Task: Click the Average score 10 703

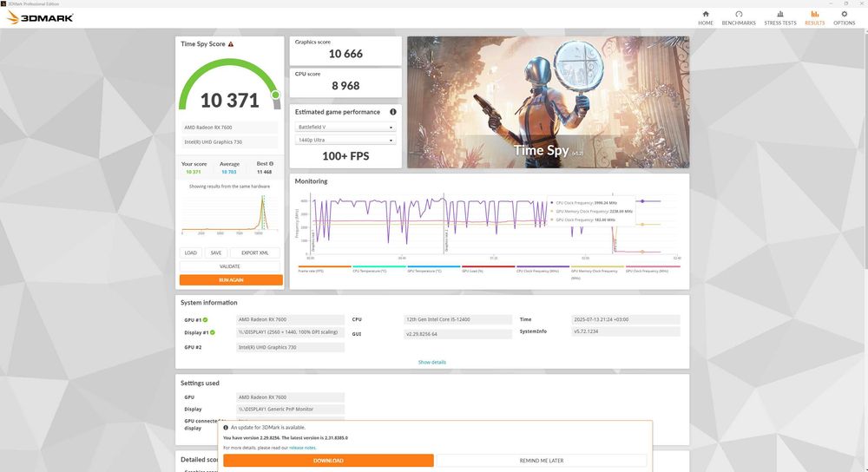Action: pyautogui.click(x=228, y=172)
